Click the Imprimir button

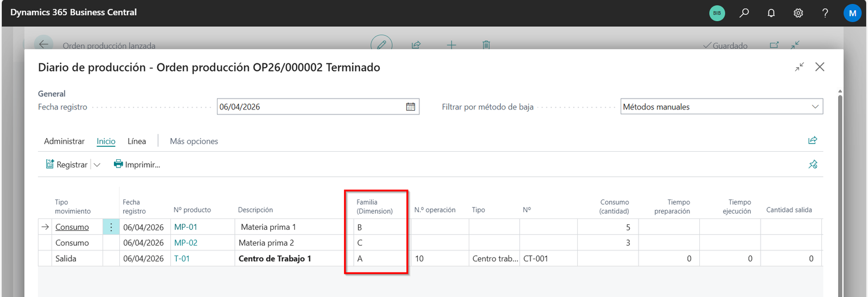[x=137, y=165]
